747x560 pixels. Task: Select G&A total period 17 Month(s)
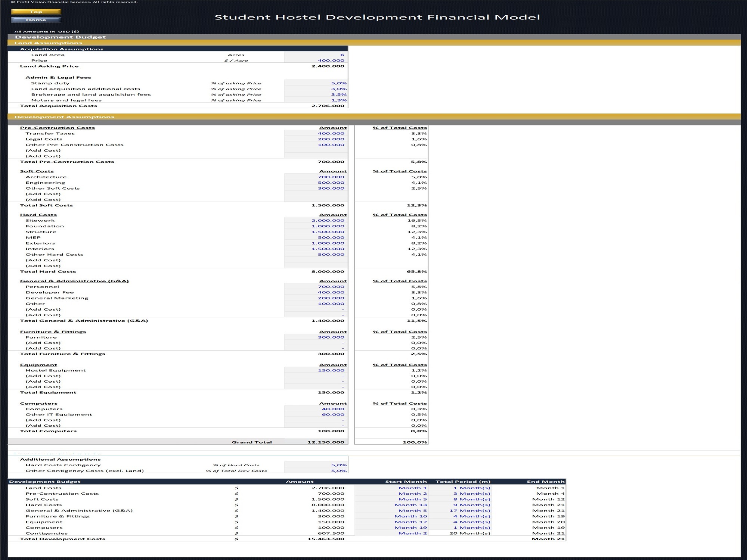[x=460, y=510]
